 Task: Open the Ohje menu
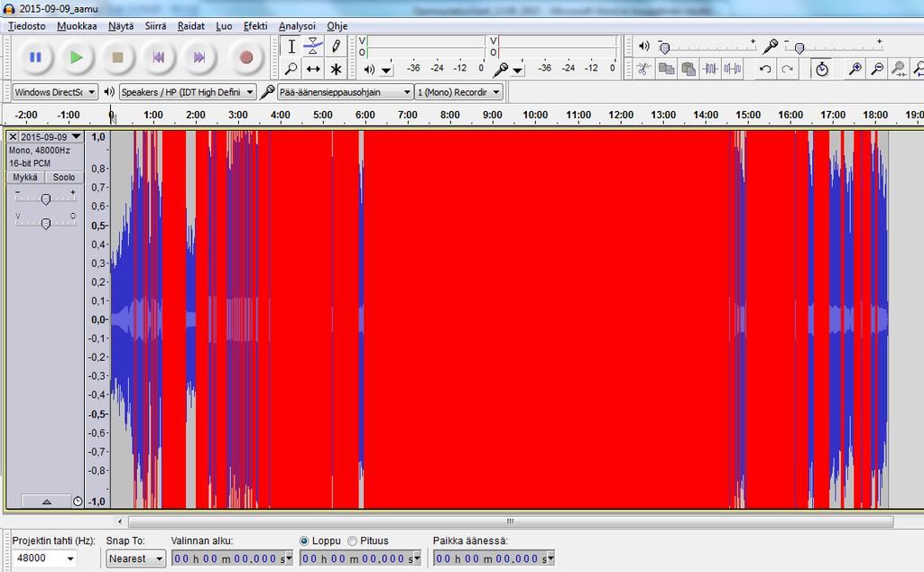(337, 26)
